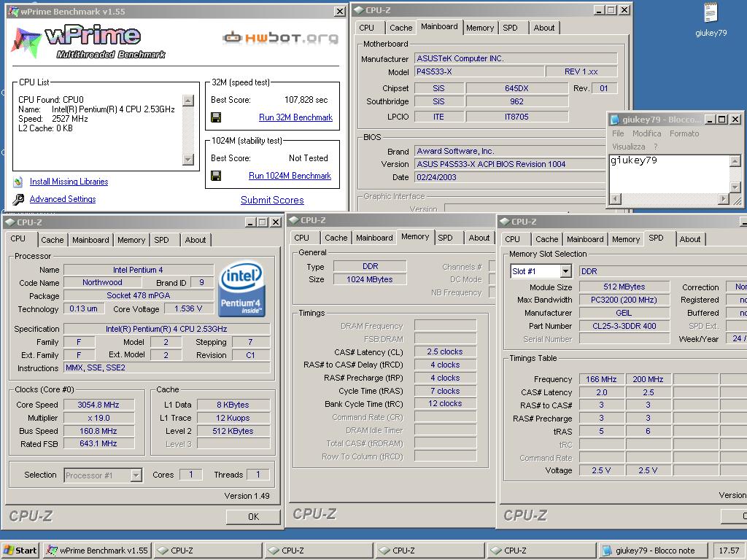Switch to About tab in Mainboard CPU-Z window
Viewport: 747px width, 560px height.
click(543, 28)
